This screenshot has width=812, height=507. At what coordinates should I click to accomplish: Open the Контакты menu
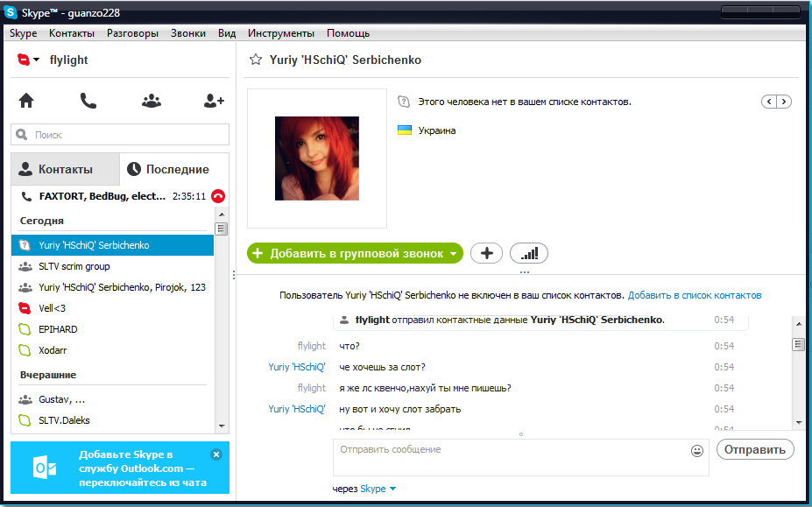tap(72, 33)
